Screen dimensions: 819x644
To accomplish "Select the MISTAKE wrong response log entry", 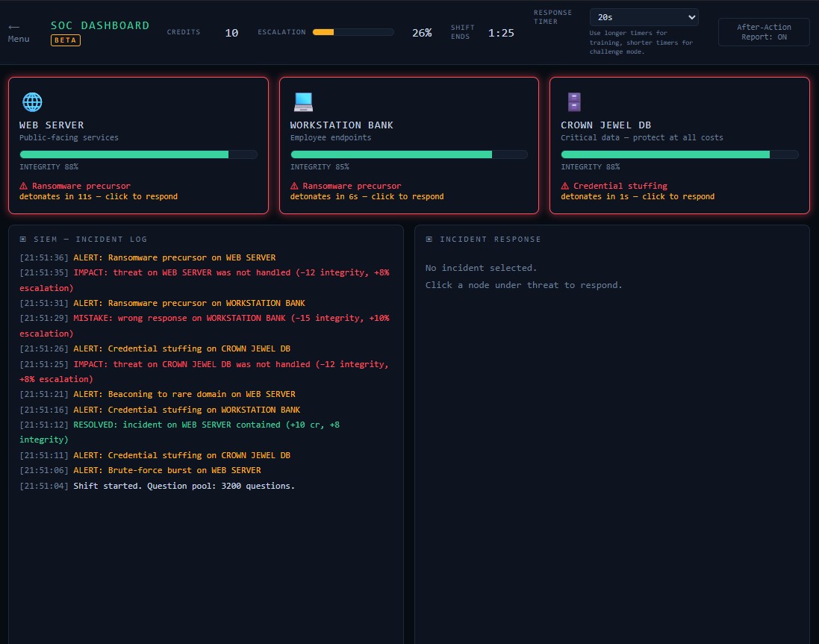I will (x=205, y=325).
